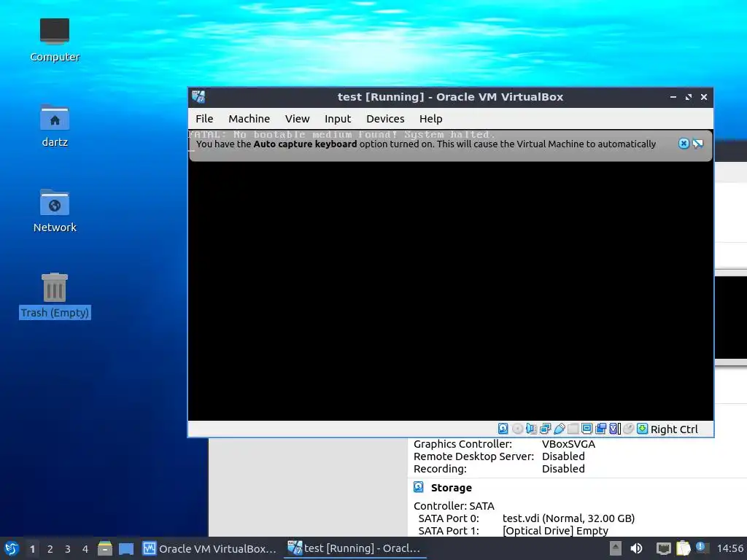Click [Optical Drive] Empty in Manager window
The image size is (747, 560).
coord(555,531)
